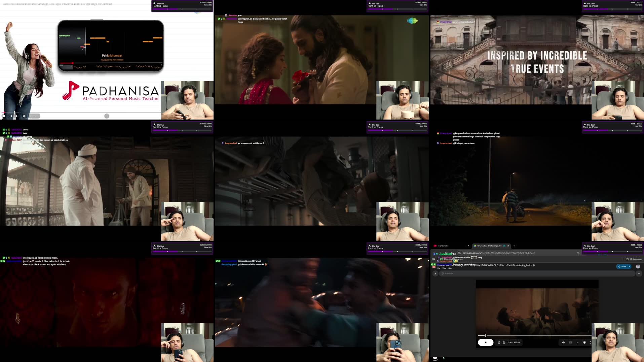Select the Dhurandhar-The Revenge browser tab
Image resolution: width=644 pixels, height=362 pixels.
click(491, 246)
